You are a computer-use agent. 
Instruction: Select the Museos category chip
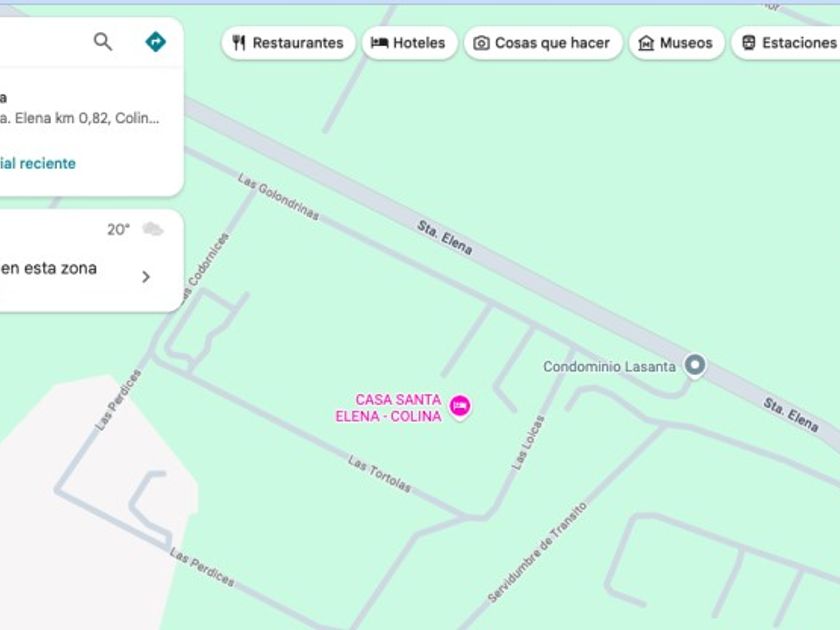677,43
